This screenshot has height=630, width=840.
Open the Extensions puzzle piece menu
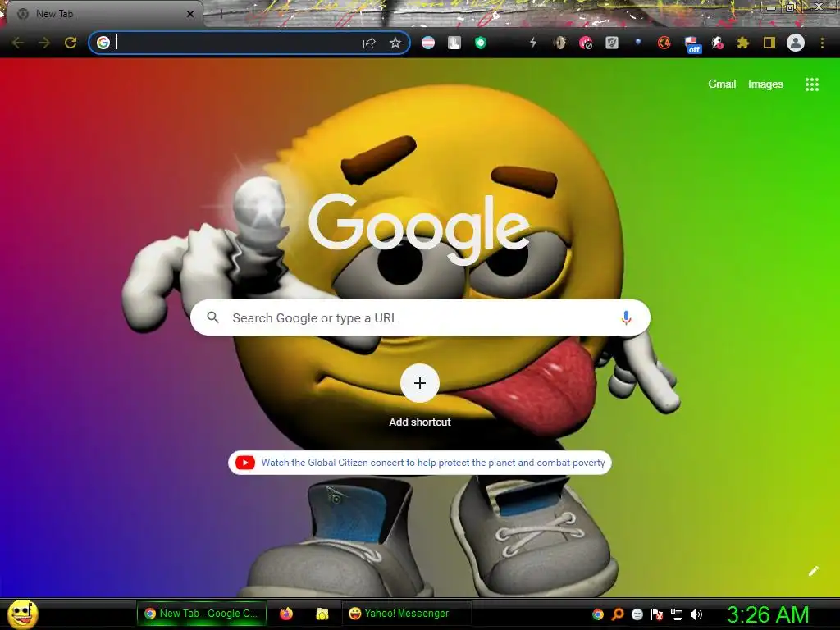point(743,43)
